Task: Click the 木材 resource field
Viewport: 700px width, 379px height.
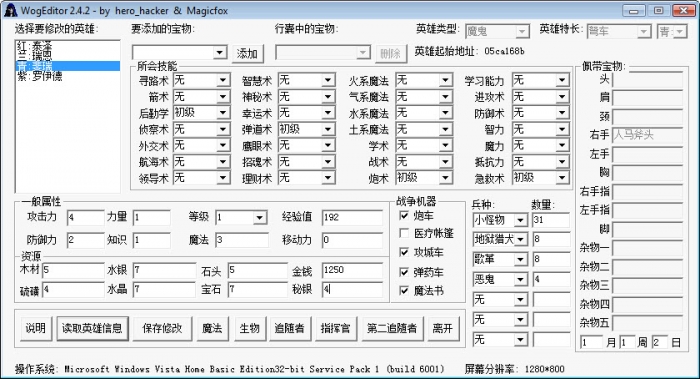Action: coord(73,271)
